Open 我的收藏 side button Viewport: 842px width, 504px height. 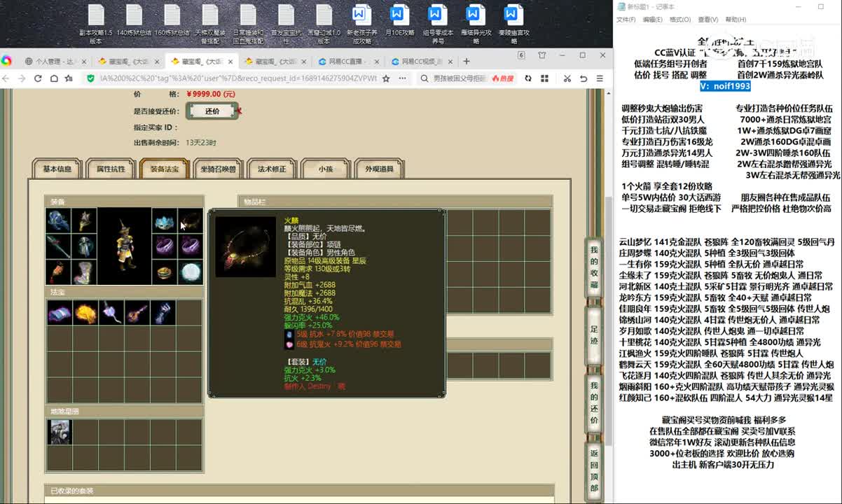pyautogui.click(x=594, y=267)
